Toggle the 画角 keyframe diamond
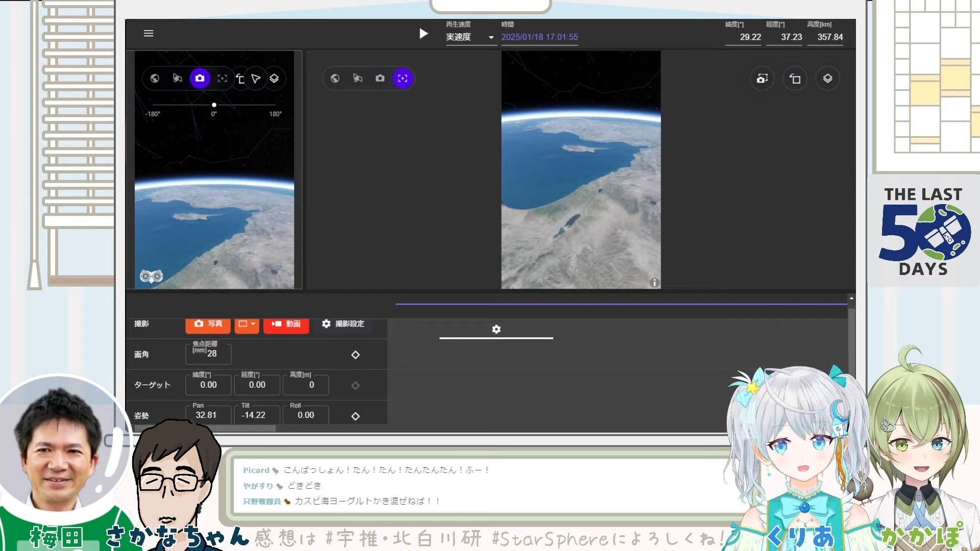 pos(356,355)
